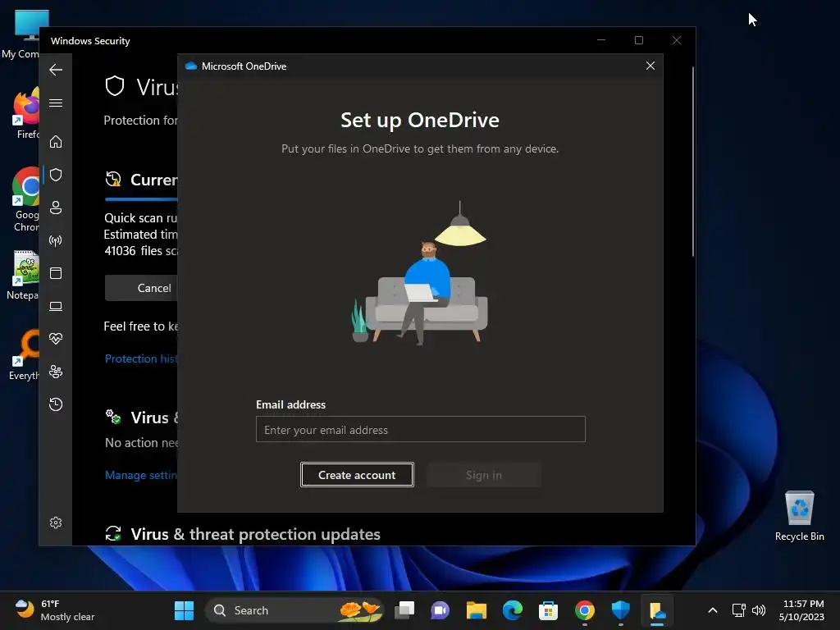The height and width of the screenshot is (630, 840).
Task: Open Home in Windows Security sidebar
Action: [56, 141]
